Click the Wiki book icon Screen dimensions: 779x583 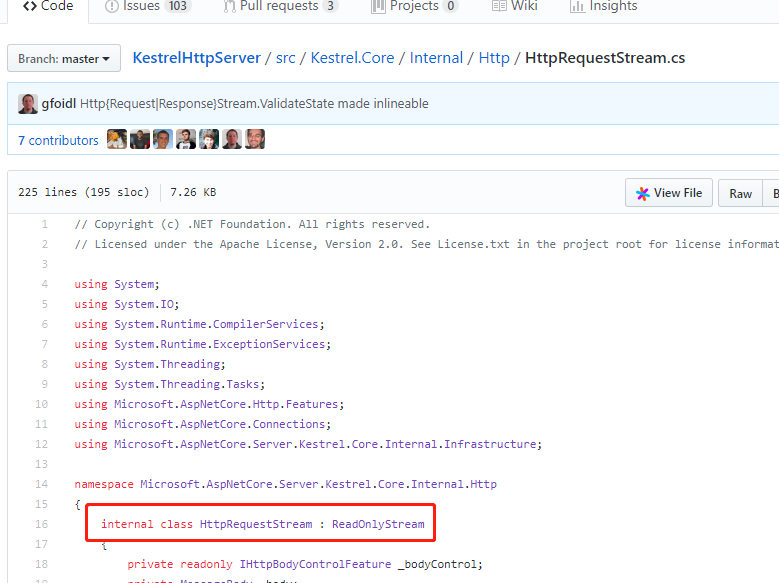499,6
